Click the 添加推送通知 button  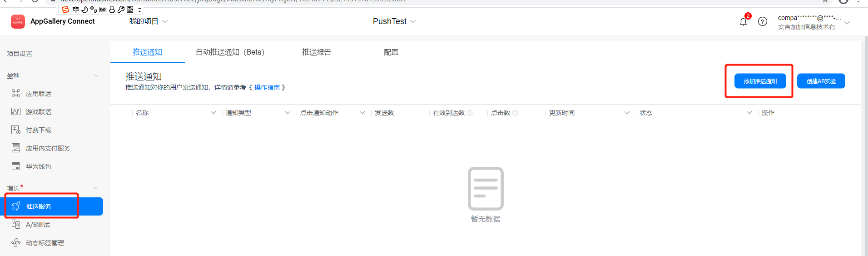point(760,81)
